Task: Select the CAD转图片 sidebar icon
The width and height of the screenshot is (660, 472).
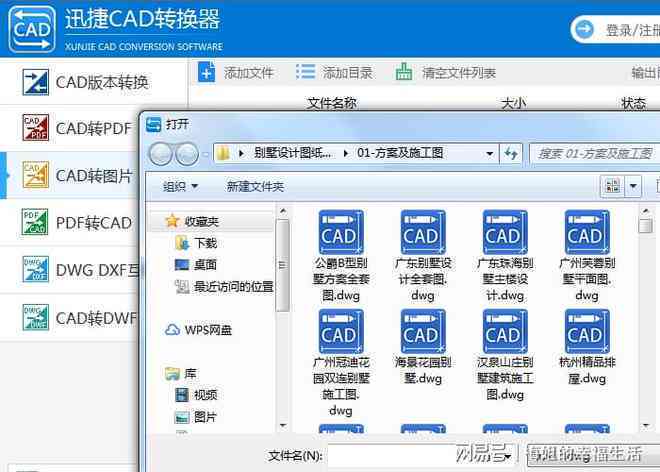Action: coord(35,174)
